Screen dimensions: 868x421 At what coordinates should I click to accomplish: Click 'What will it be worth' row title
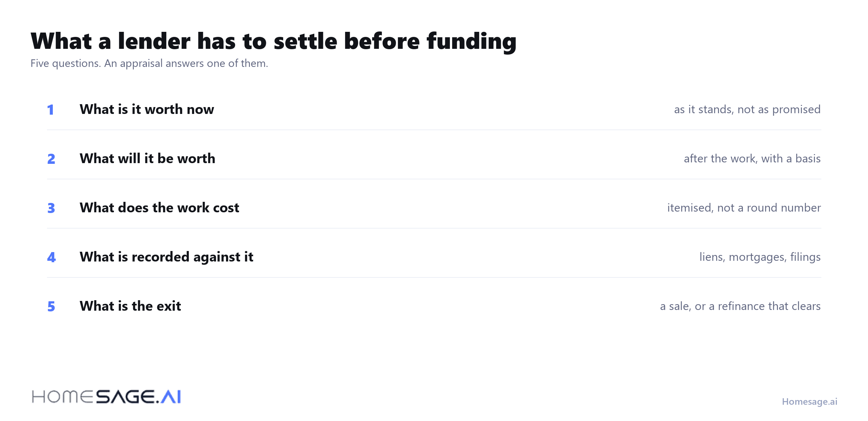(x=148, y=158)
